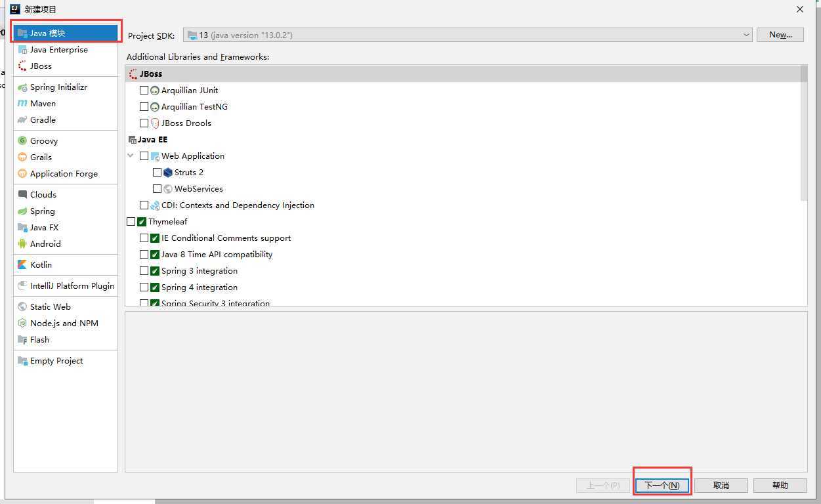Click the WebServices icon
The height and width of the screenshot is (504, 821).
click(x=168, y=188)
